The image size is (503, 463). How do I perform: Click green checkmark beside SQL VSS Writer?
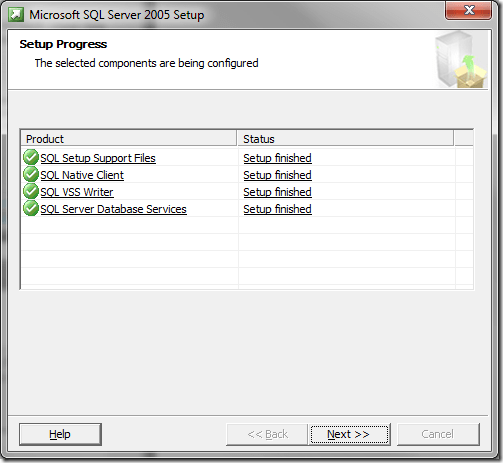[31, 191]
